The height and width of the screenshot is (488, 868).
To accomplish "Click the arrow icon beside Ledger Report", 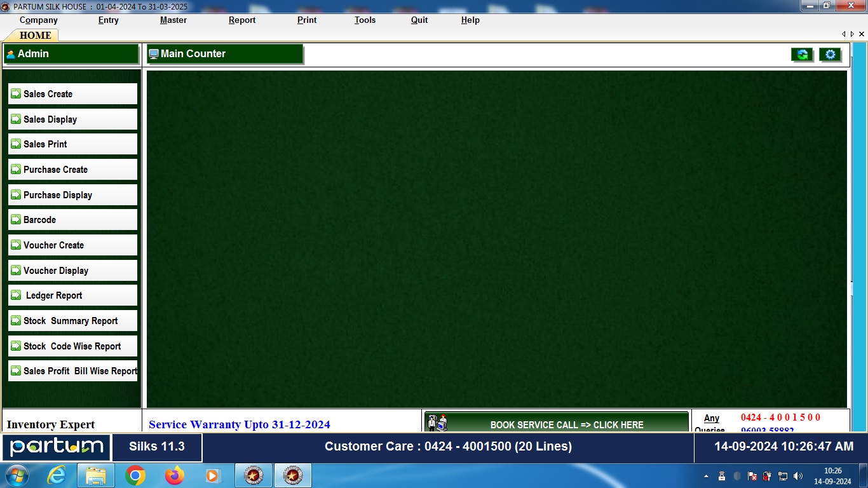I will click(16, 295).
